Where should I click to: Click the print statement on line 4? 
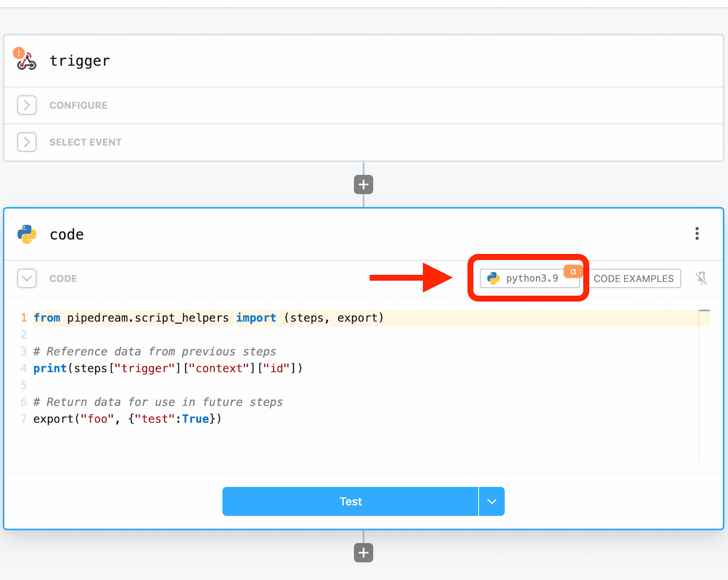click(x=168, y=368)
